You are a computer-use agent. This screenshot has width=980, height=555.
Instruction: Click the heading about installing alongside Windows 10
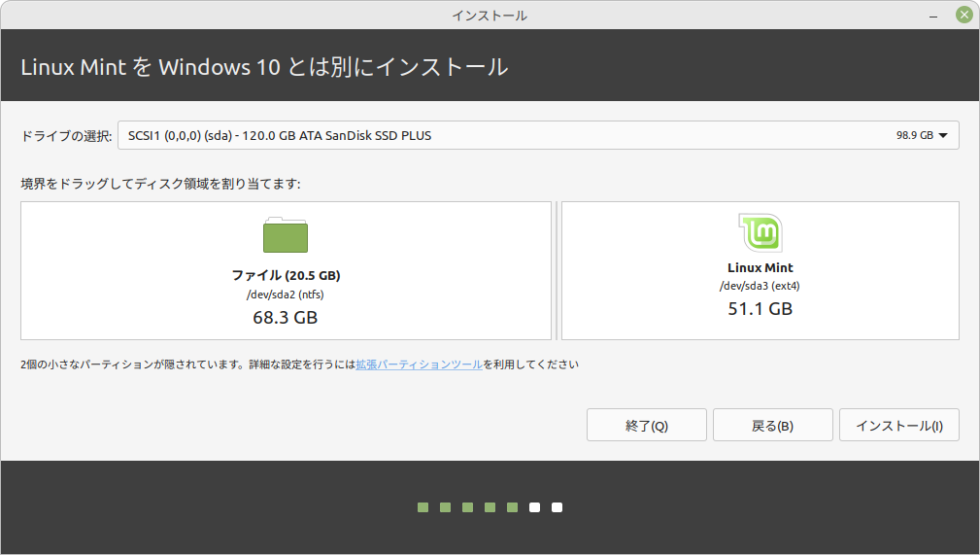[264, 67]
